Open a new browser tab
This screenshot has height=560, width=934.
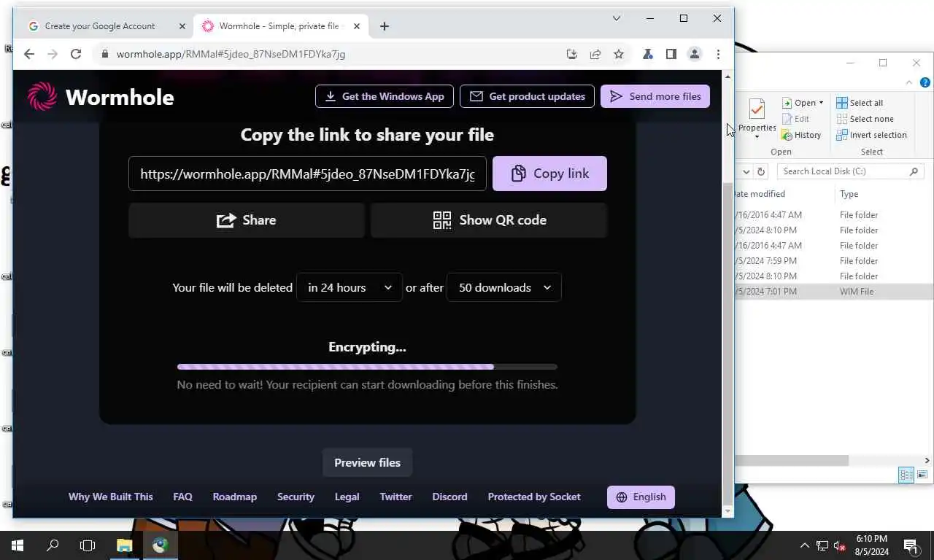pos(385,26)
